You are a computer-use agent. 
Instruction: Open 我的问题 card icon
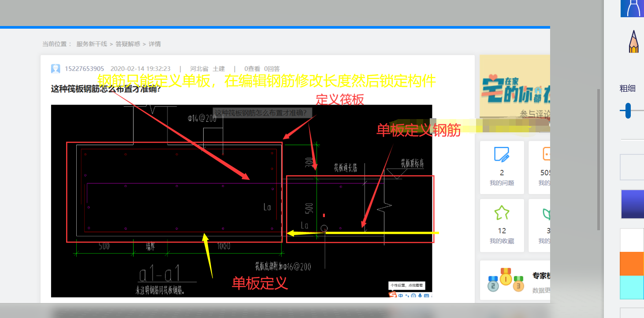(x=502, y=154)
